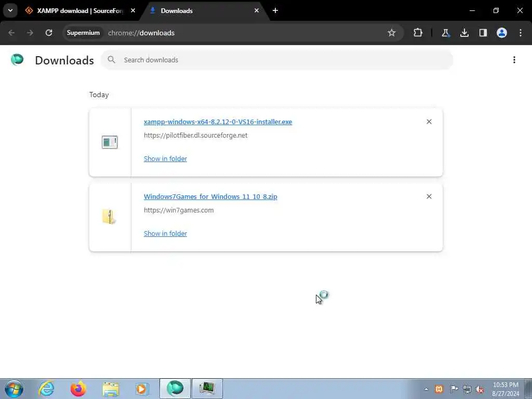Open Windows Media Player from taskbar
The height and width of the screenshot is (399, 532).
pyautogui.click(x=142, y=389)
